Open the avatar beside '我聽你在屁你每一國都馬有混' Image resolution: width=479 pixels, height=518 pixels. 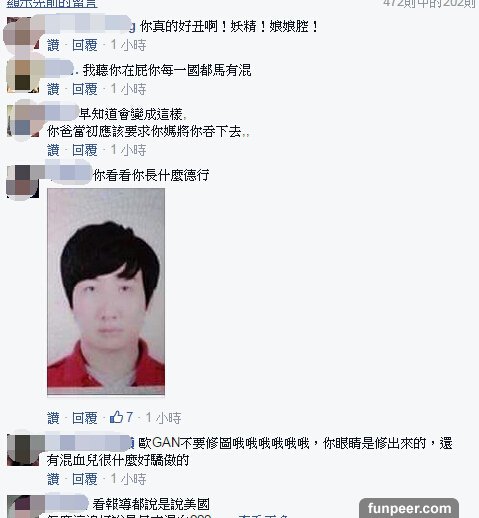point(23,76)
